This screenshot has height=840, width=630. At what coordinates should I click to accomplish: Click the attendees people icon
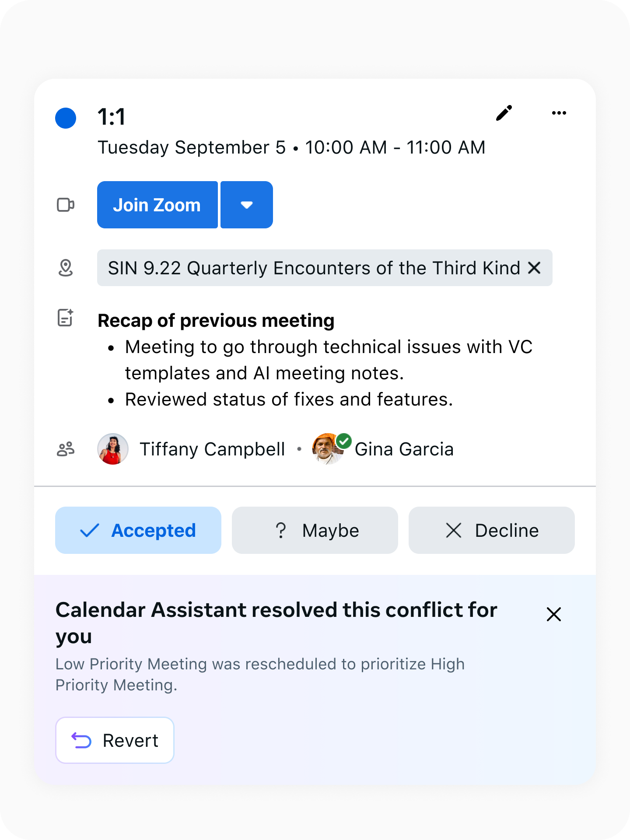pyautogui.click(x=66, y=449)
